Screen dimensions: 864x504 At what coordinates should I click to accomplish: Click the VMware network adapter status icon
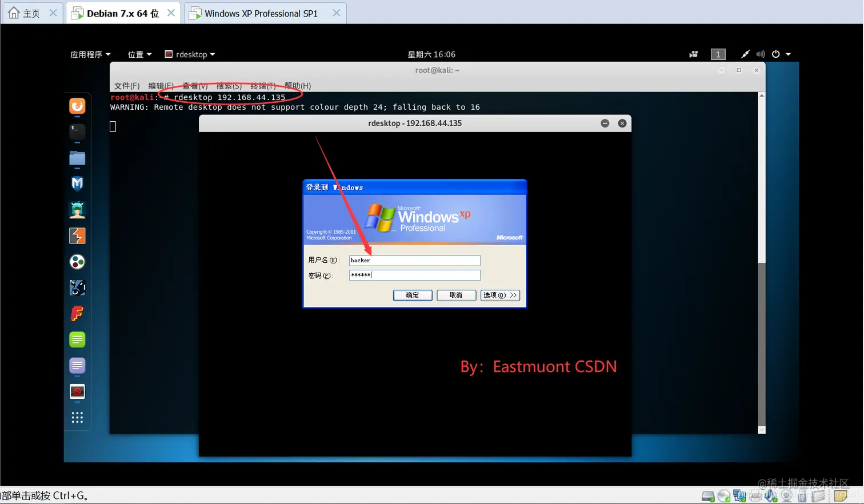(739, 496)
